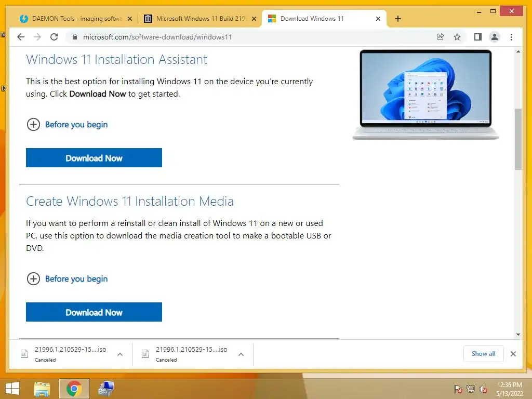532x399 pixels.
Task: Close the Download Windows 11 tab
Action: [x=378, y=19]
